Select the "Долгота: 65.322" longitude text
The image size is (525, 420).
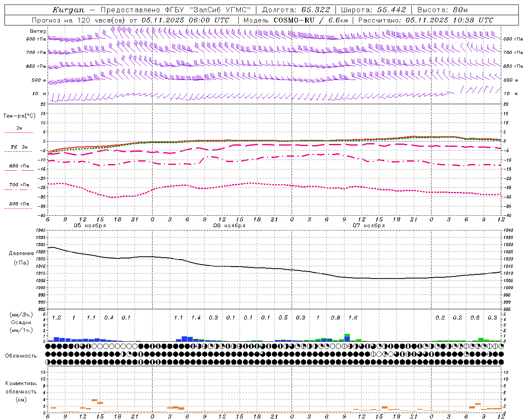(x=296, y=10)
